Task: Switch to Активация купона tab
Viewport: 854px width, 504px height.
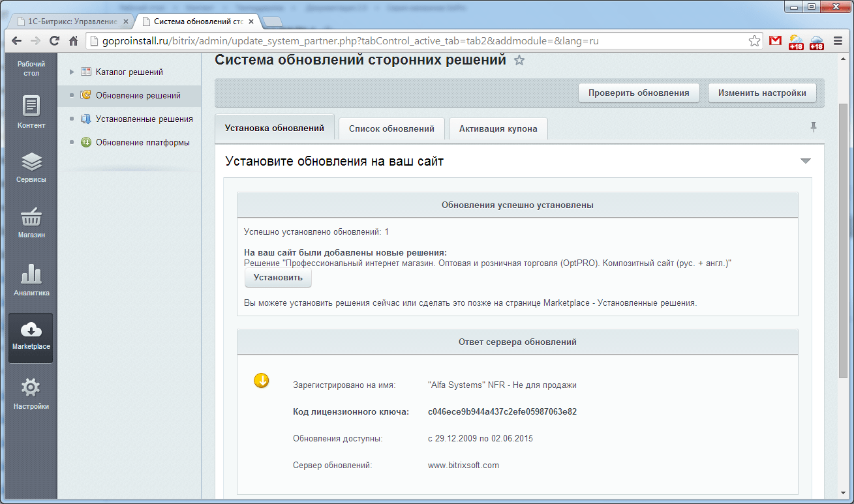Action: click(498, 128)
